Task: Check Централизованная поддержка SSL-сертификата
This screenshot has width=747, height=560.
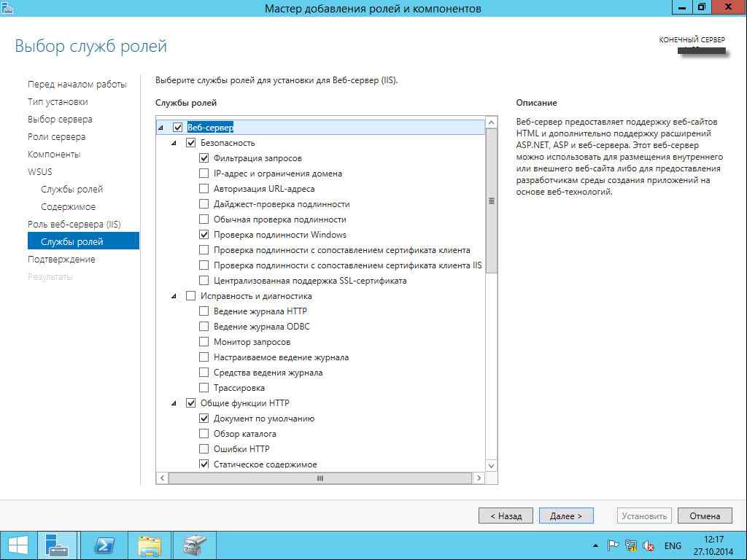Action: point(204,281)
